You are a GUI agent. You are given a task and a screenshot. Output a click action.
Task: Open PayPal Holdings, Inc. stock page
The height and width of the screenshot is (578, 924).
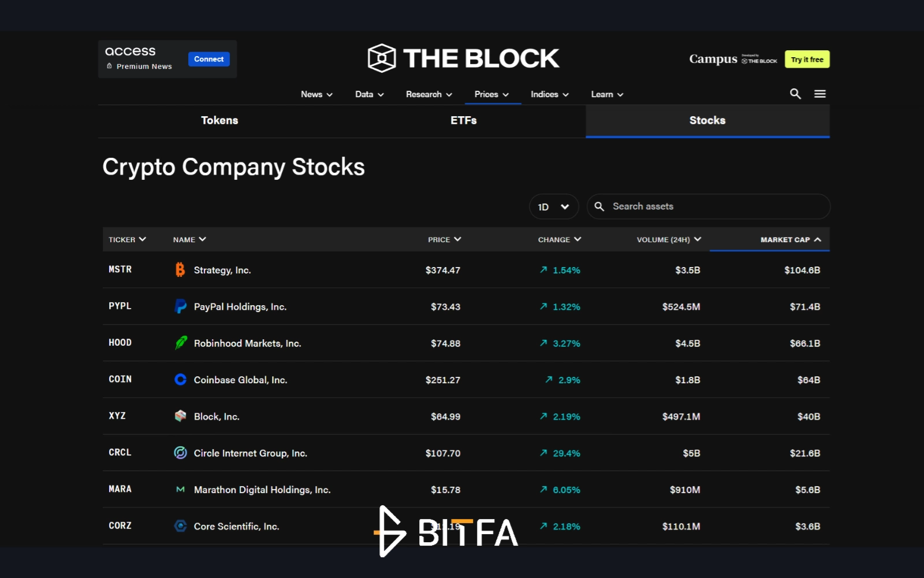click(240, 306)
